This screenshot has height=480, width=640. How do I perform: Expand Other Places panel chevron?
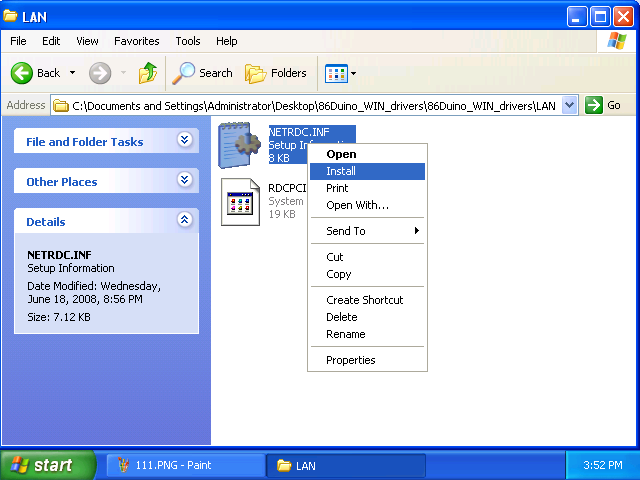pos(184,180)
